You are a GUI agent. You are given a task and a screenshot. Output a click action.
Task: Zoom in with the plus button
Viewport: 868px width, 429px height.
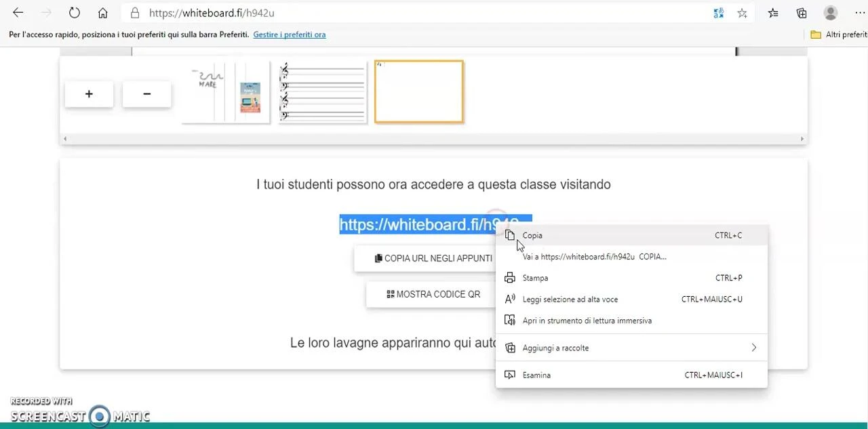coord(89,94)
